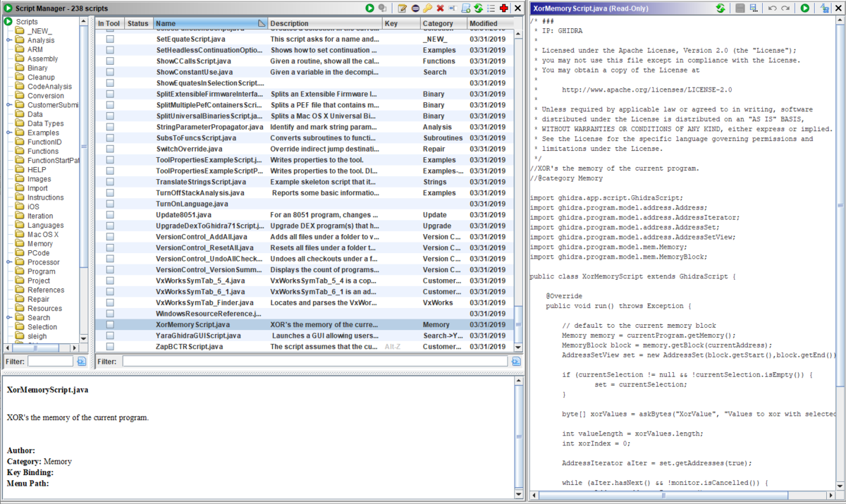Undo the last edit in script editor
Image resolution: width=846 pixels, height=504 pixels.
(773, 8)
